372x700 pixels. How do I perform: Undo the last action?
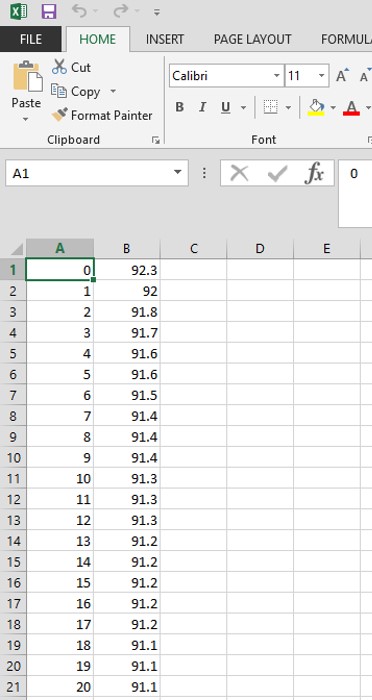[x=79, y=11]
